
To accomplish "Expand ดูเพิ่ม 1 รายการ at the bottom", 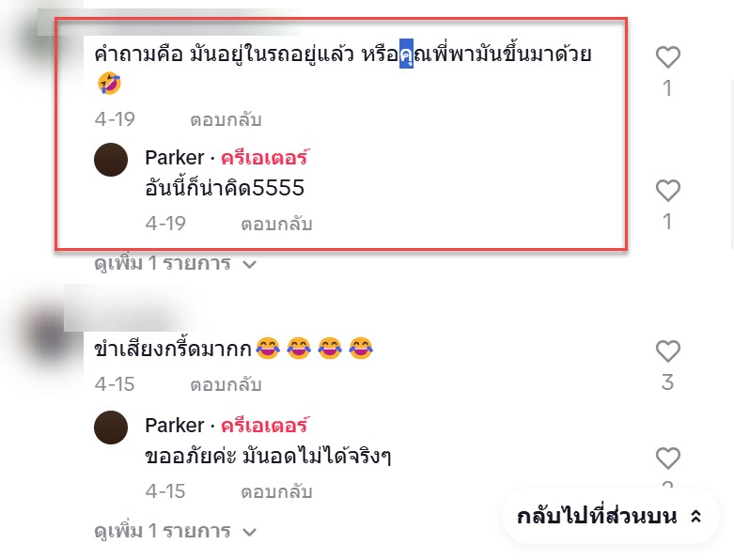I will point(175,531).
